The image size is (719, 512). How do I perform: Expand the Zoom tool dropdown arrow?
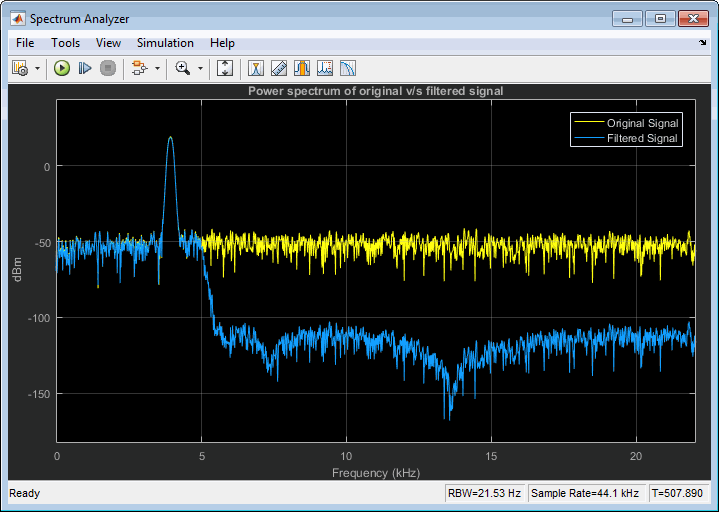200,69
